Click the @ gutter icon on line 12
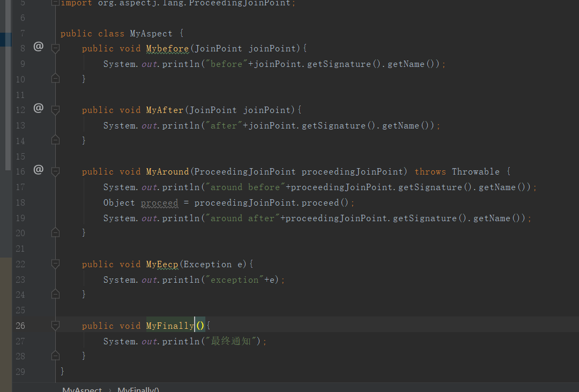The image size is (579, 392). (39, 108)
